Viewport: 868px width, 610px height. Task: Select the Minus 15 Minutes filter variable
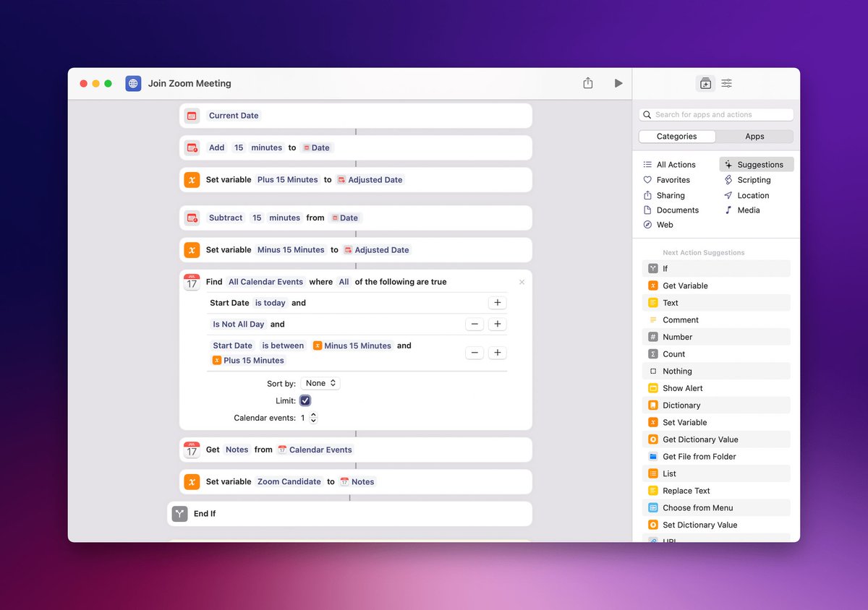352,345
